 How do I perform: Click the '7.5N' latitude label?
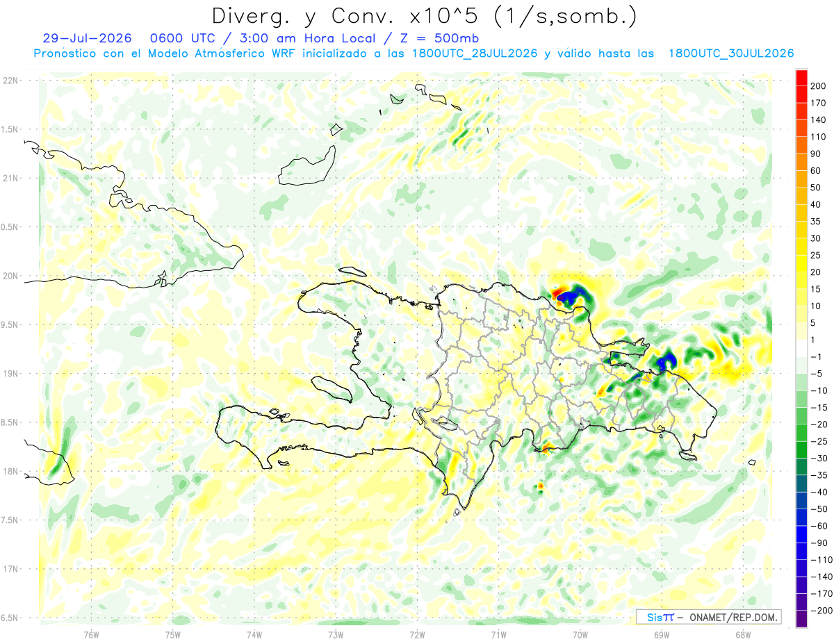(10, 520)
